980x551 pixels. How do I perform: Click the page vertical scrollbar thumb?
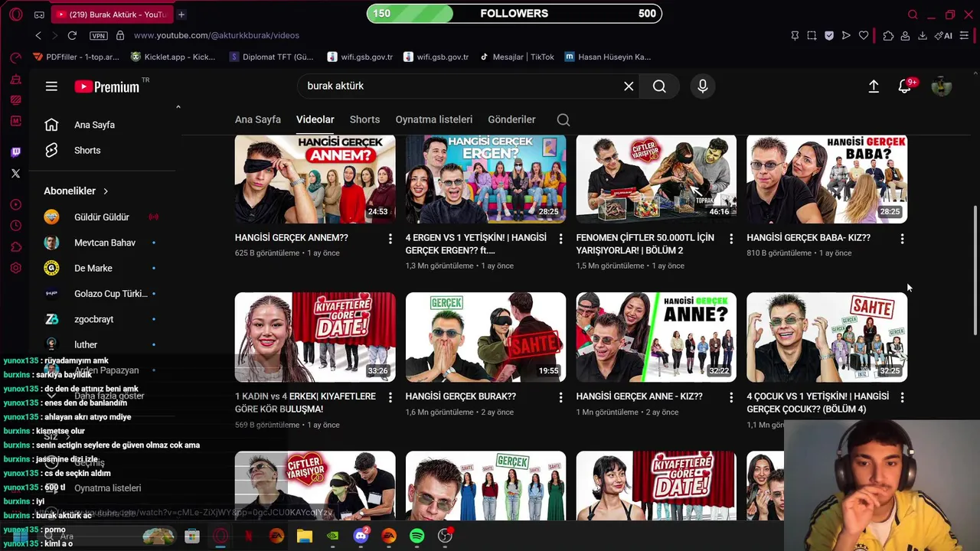pyautogui.click(x=975, y=270)
